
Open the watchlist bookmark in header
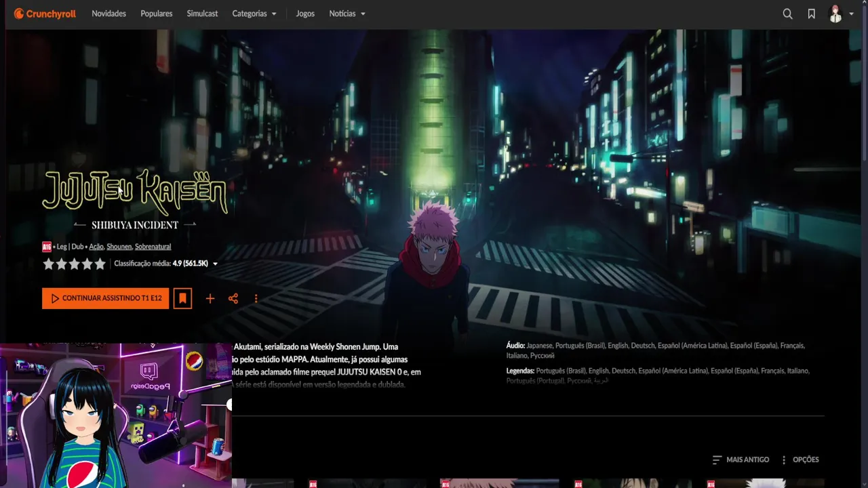811,14
